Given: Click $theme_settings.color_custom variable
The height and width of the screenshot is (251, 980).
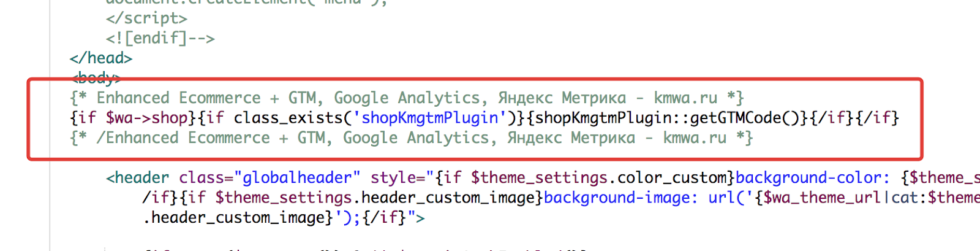Looking at the screenshot, I should pos(598,178).
